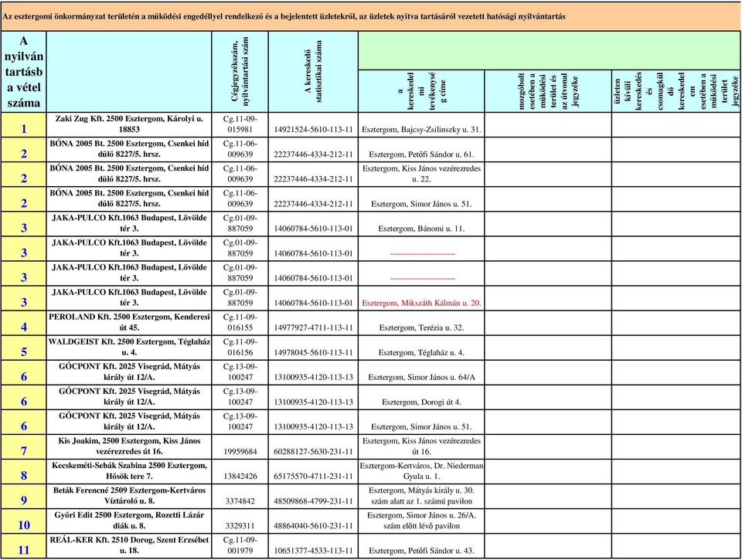The width and height of the screenshot is (742, 560).
Task: Select address 'Esztergom, Simor János u. 64/A'
Action: (x=422, y=372)
